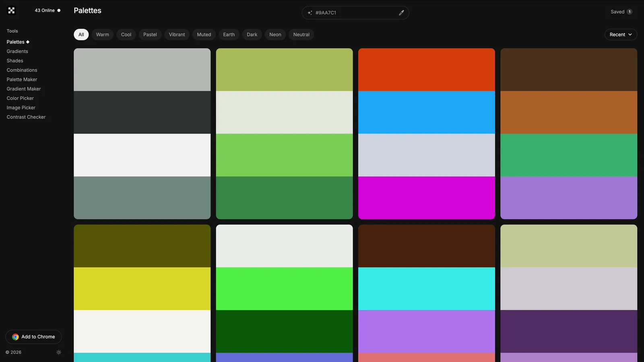Click the cyan swatch in brown palette
Screen dimensions: 644x362
click(427, 289)
